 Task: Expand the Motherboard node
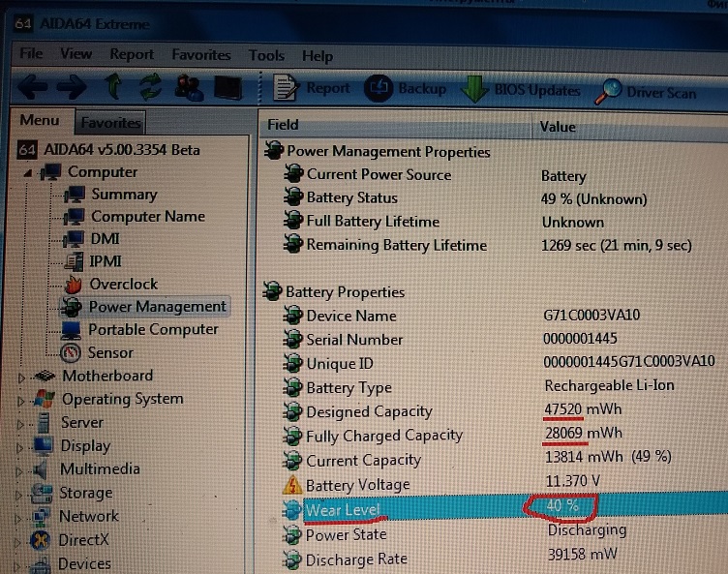click(21, 378)
